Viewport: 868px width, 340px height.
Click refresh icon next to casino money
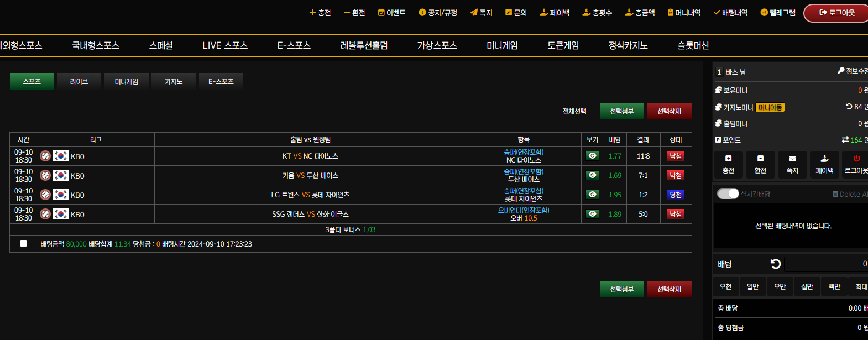pos(849,107)
